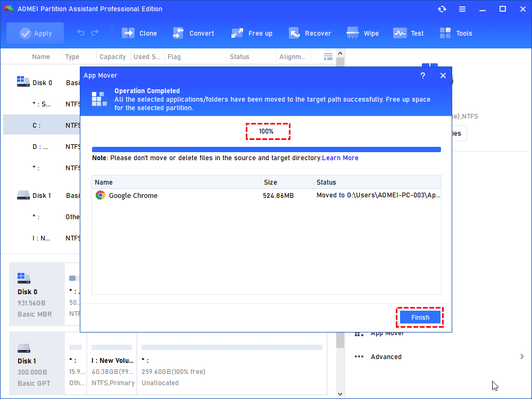Click the scroll up arrow of partition list
The width and height of the screenshot is (532, 399).
point(340,53)
